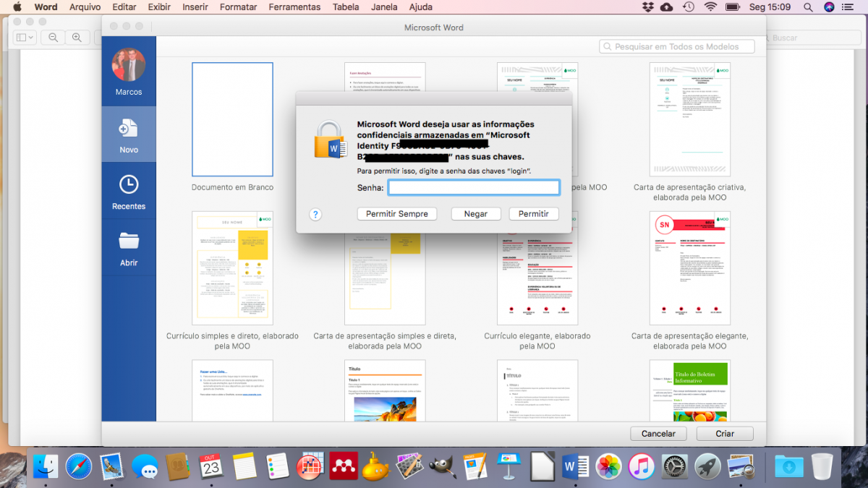The height and width of the screenshot is (488, 868).
Task: Open sidebar view dropdown in Preview window
Action: tap(24, 38)
